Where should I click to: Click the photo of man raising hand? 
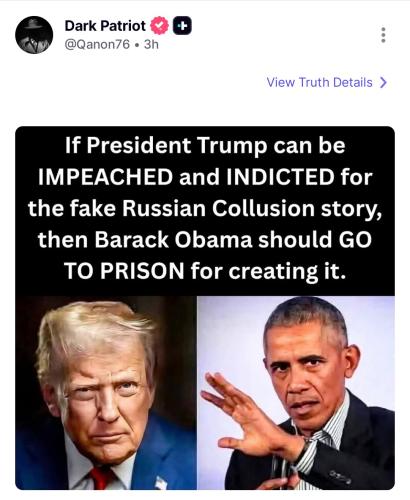click(x=296, y=393)
